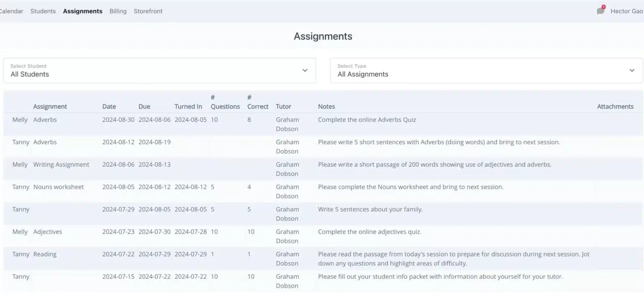
Task: Click the Due column header
Action: click(144, 107)
